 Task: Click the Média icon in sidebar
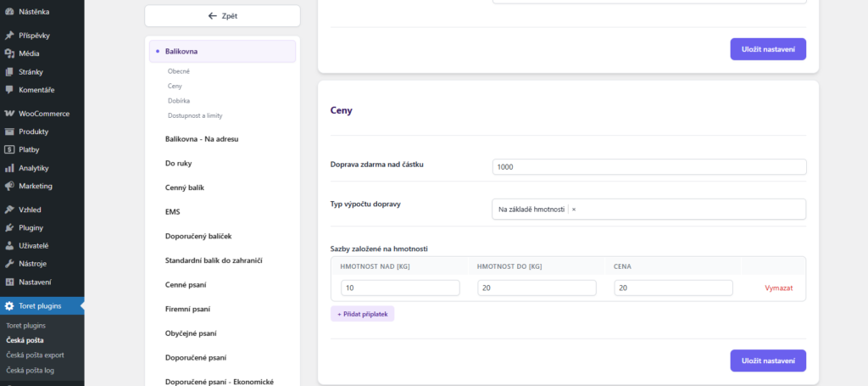[x=8, y=53]
